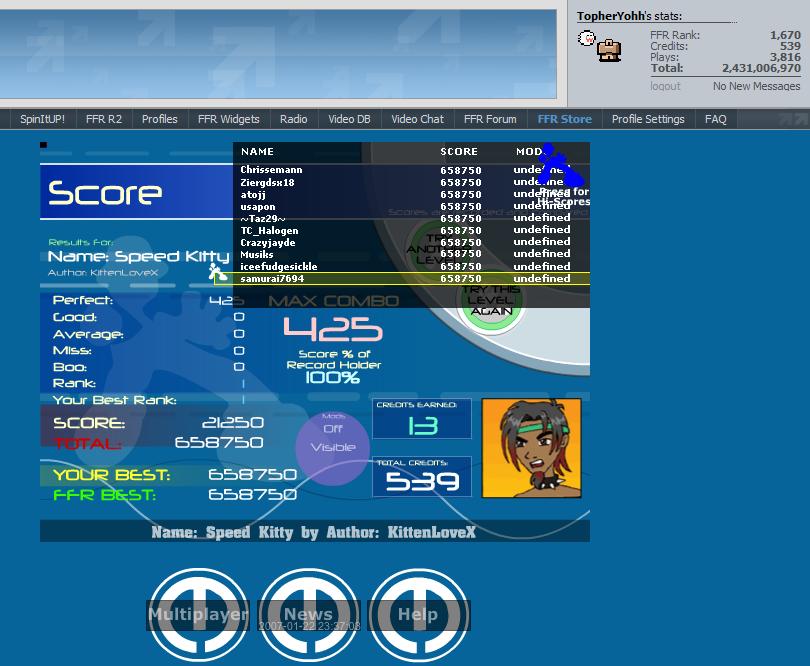Click the Multiplayer circle button
Screen dimensions: 810x666
click(x=198, y=614)
